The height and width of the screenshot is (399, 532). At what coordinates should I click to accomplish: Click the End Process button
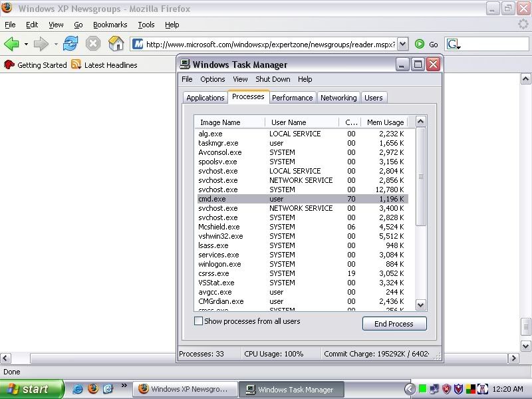pyautogui.click(x=394, y=324)
